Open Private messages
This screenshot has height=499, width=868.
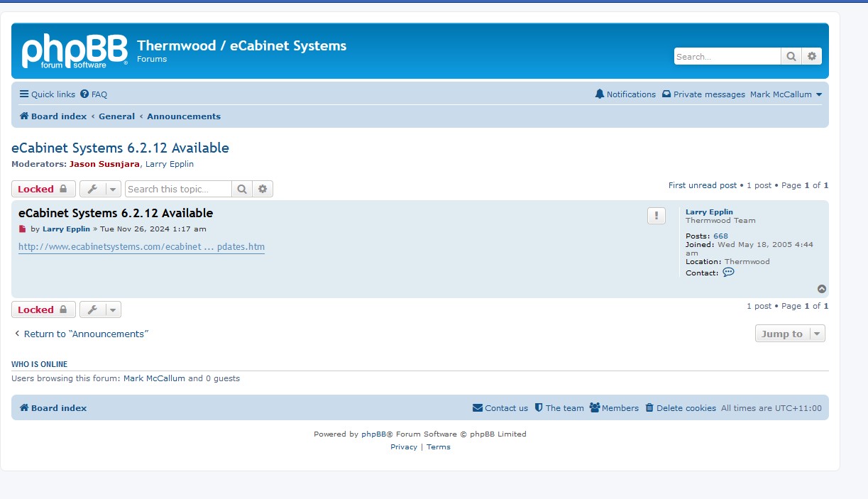[x=703, y=94]
